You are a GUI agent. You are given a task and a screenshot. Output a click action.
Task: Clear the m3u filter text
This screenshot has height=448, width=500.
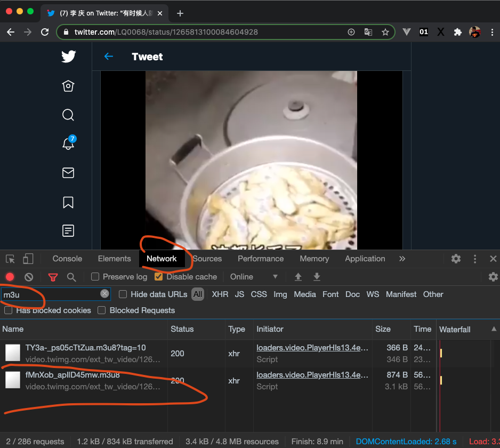click(104, 294)
